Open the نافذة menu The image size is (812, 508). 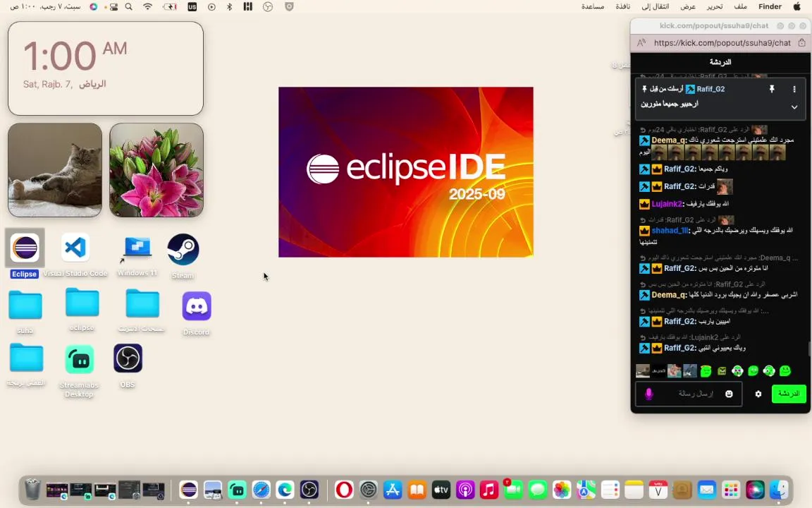pyautogui.click(x=623, y=7)
